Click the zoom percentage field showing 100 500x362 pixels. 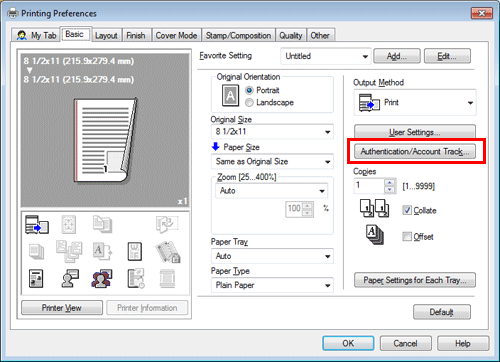point(294,209)
